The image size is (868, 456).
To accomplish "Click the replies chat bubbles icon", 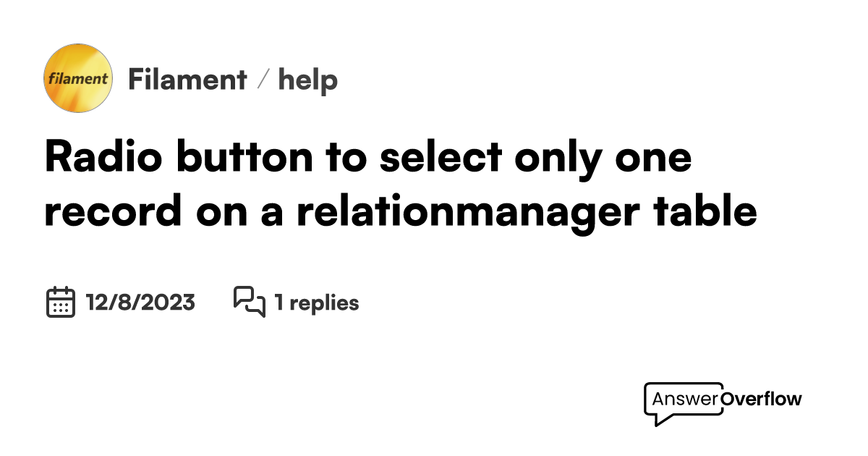I will click(x=250, y=302).
